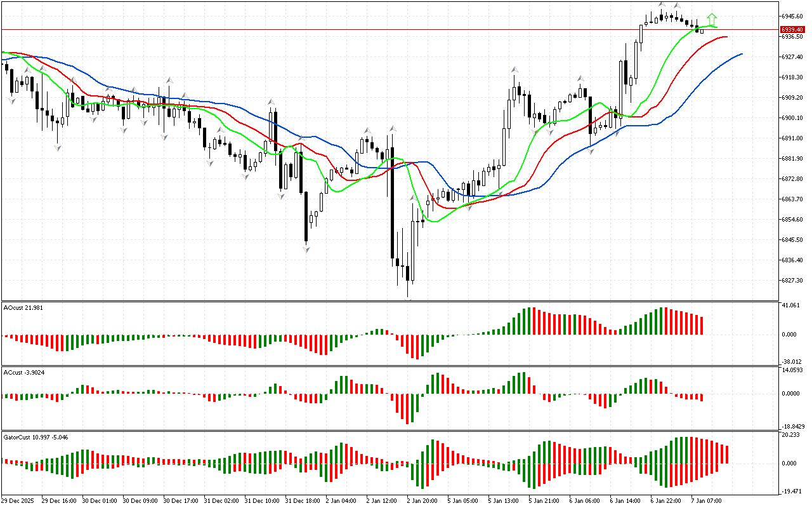Screen dimensions: 812x508
Task: Click the 7 Jan 07:00 time axis label
Action: coord(705,500)
